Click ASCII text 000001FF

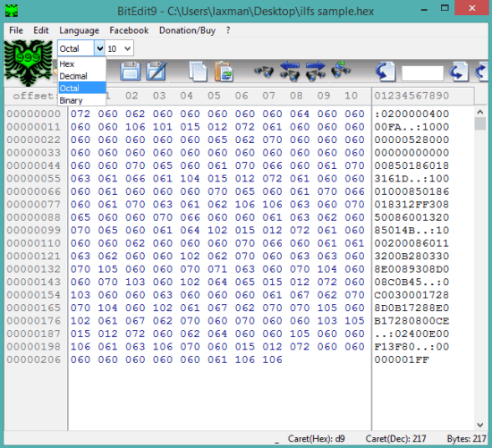point(402,359)
